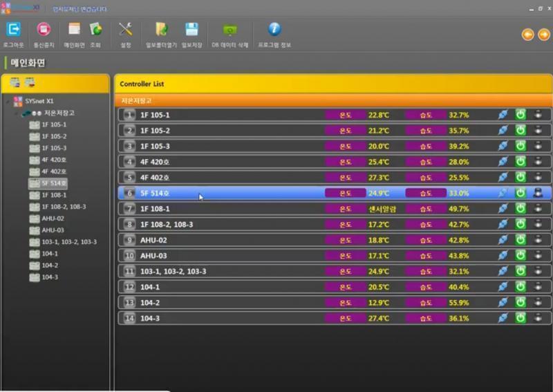Click the detail icon at end of 5F 514호 row
This screenshot has width=553, height=392.
click(x=538, y=193)
